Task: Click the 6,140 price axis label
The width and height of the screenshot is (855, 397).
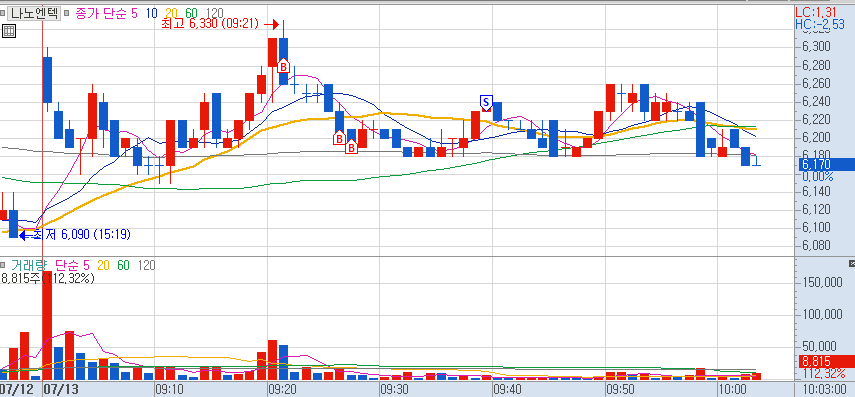Action: click(816, 191)
